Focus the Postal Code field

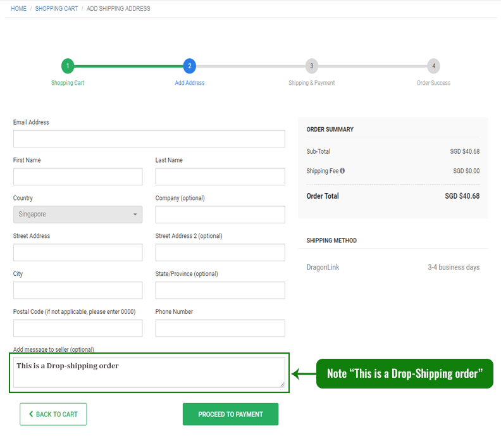click(78, 328)
